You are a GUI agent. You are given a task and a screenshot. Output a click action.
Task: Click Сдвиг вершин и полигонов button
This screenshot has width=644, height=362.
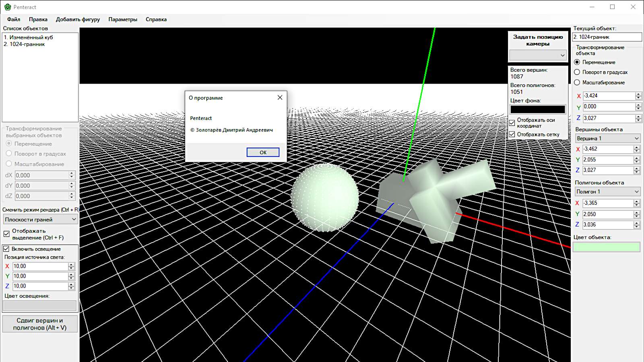[x=40, y=324]
